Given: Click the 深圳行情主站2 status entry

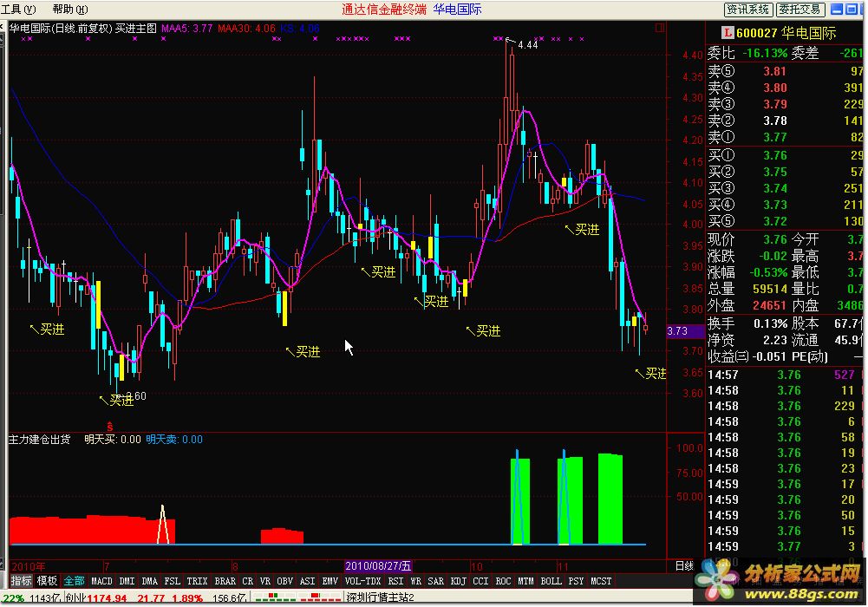Looking at the screenshot, I should tap(381, 597).
